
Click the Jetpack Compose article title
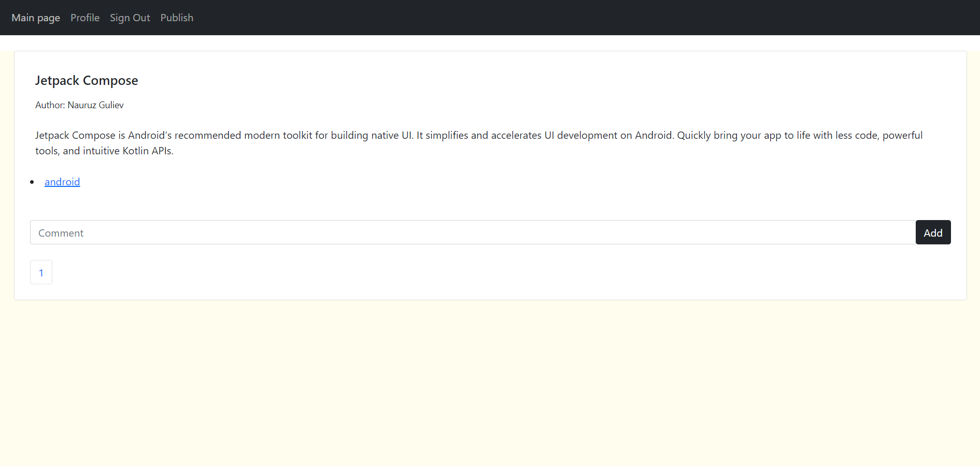(x=87, y=81)
